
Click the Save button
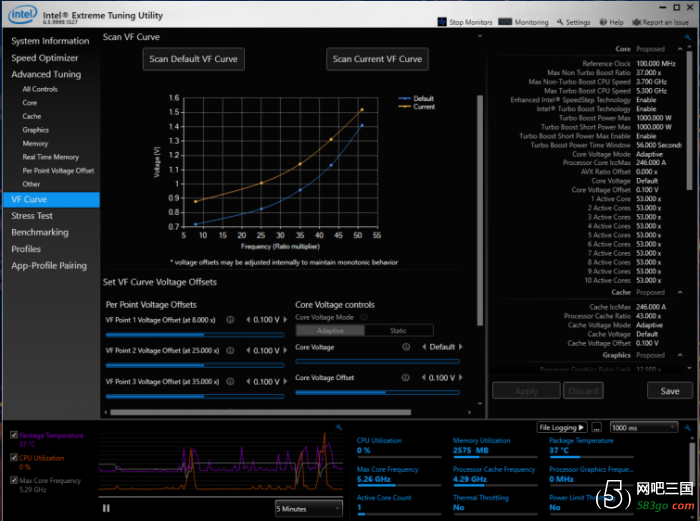point(670,391)
